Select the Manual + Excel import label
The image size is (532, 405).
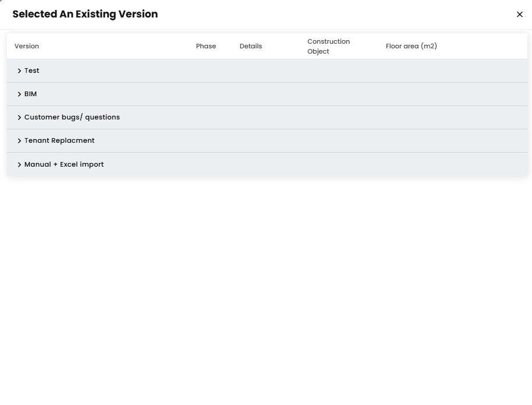[x=64, y=164]
